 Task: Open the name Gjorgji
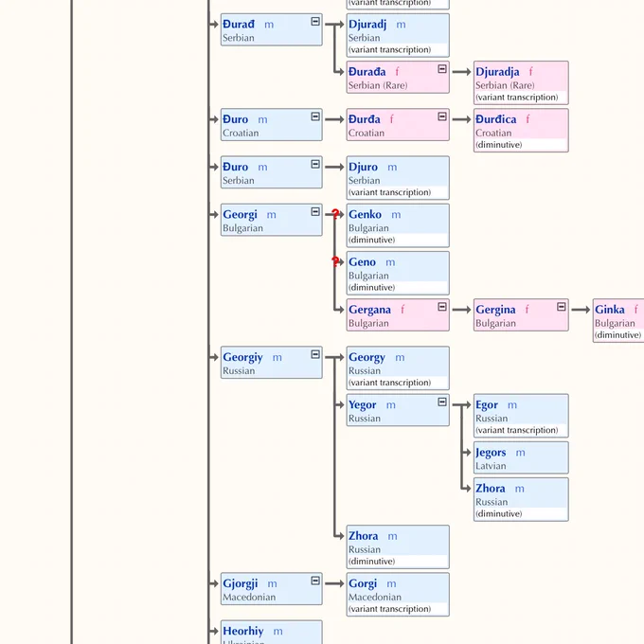click(x=241, y=584)
